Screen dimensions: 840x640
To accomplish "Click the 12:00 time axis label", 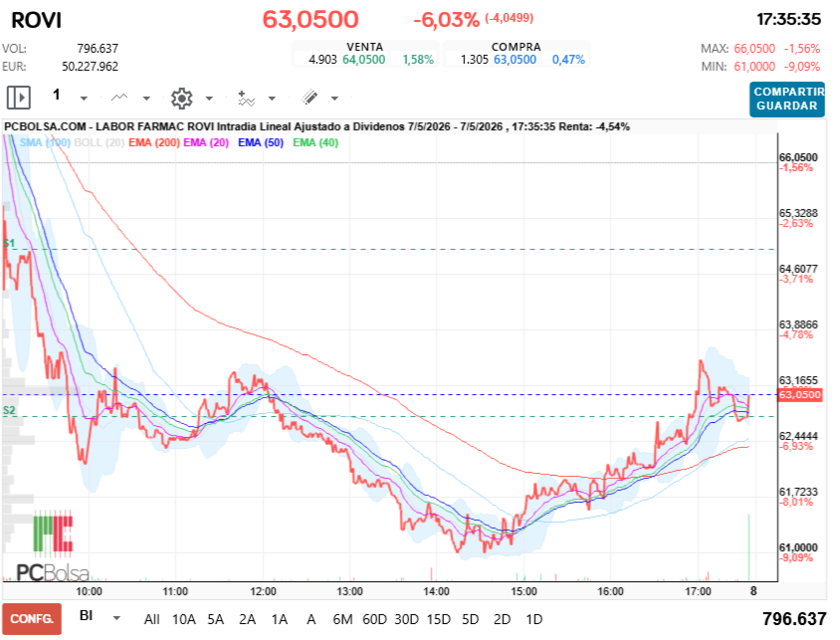I will (263, 591).
